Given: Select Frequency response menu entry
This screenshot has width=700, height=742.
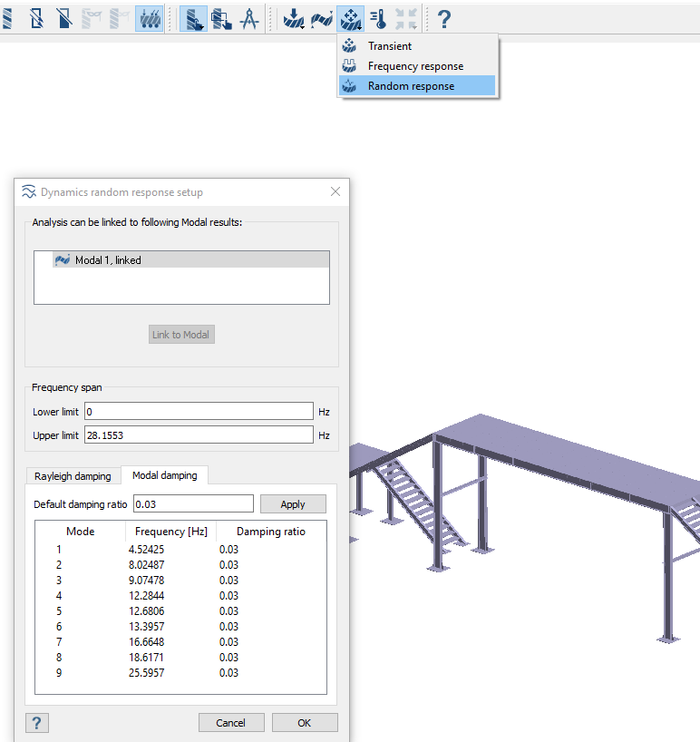Looking at the screenshot, I should [415, 66].
